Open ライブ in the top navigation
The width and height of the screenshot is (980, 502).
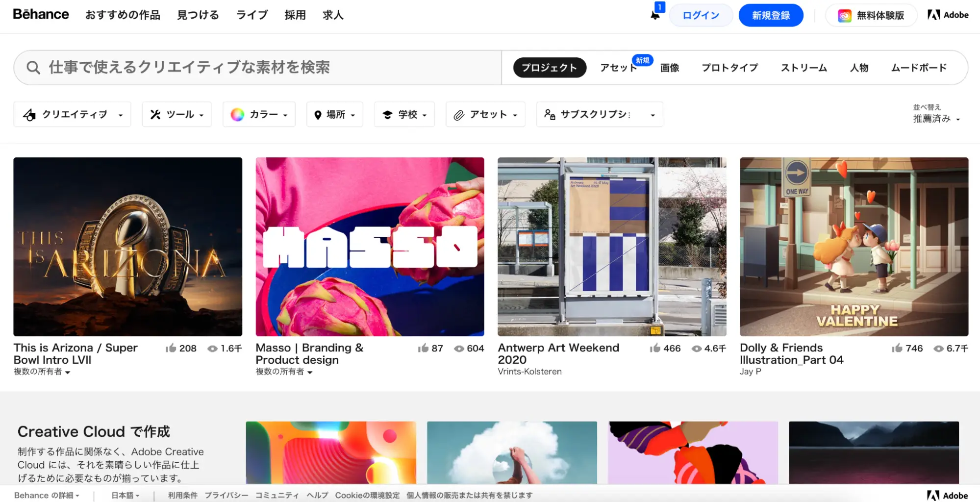point(252,15)
